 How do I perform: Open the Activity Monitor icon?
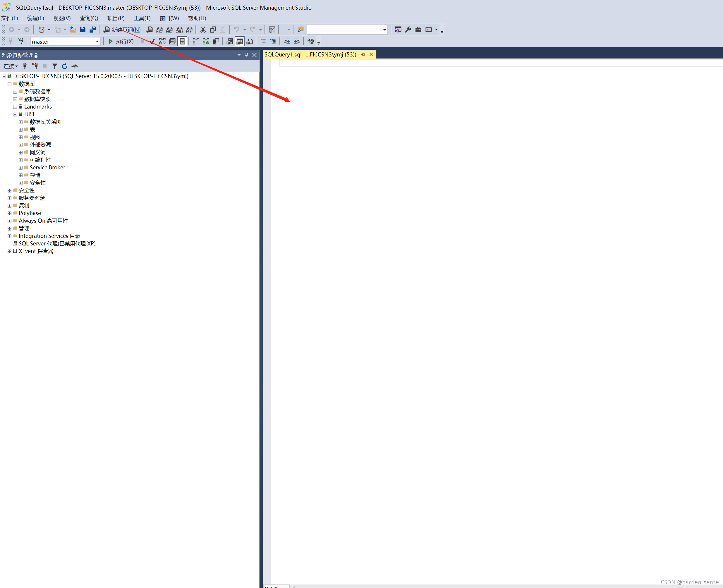[x=75, y=66]
